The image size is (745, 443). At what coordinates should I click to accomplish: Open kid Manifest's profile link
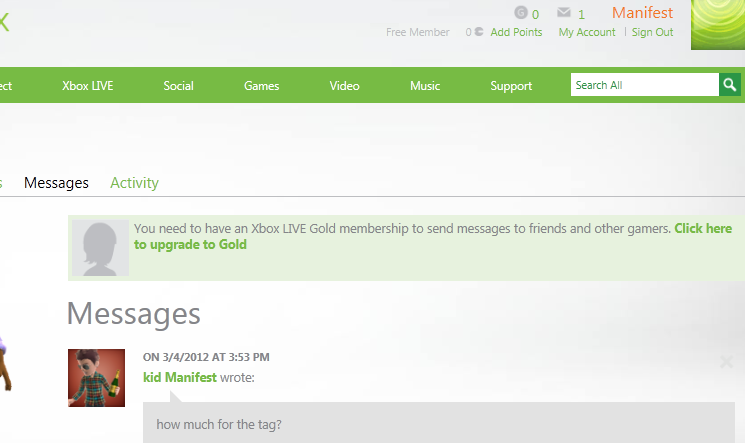pyautogui.click(x=180, y=377)
